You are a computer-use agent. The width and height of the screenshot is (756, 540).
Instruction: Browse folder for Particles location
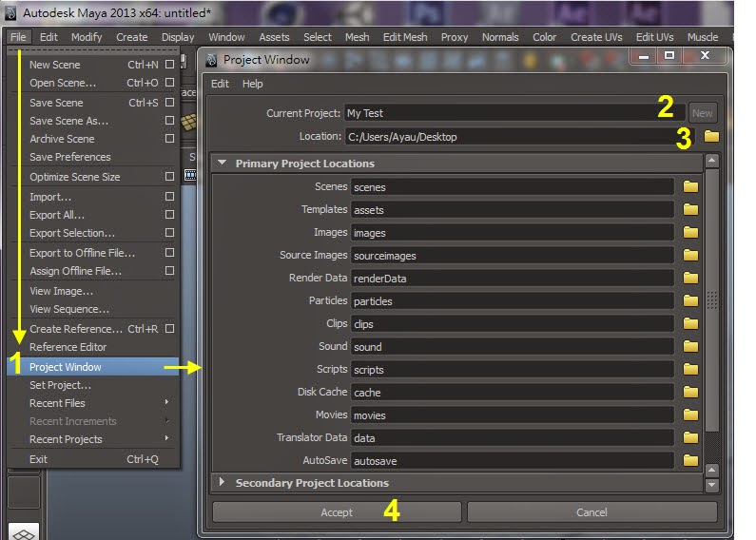(690, 300)
